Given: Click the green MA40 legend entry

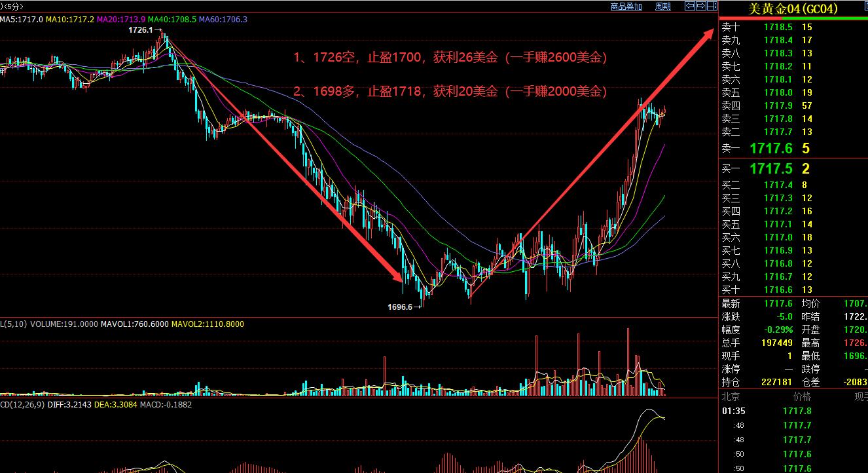Looking at the screenshot, I should click(172, 20).
